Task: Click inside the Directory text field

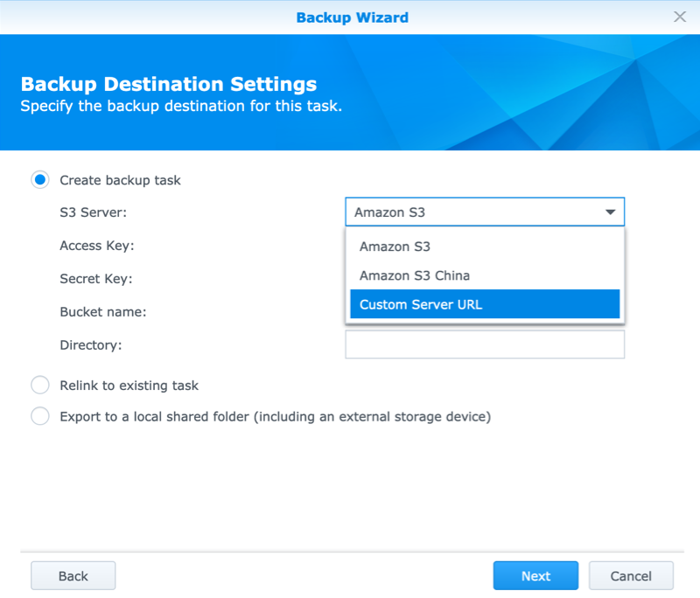Action: pos(485,344)
